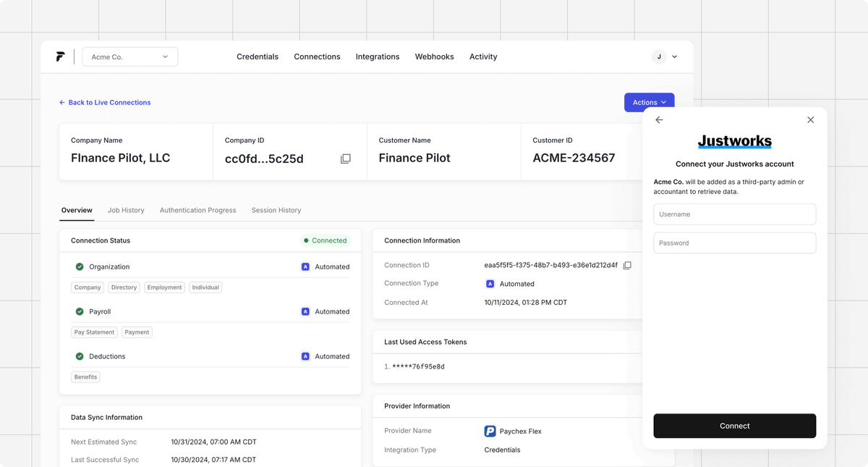Select access token *****76f95e8d
The width and height of the screenshot is (868, 467).
click(418, 366)
